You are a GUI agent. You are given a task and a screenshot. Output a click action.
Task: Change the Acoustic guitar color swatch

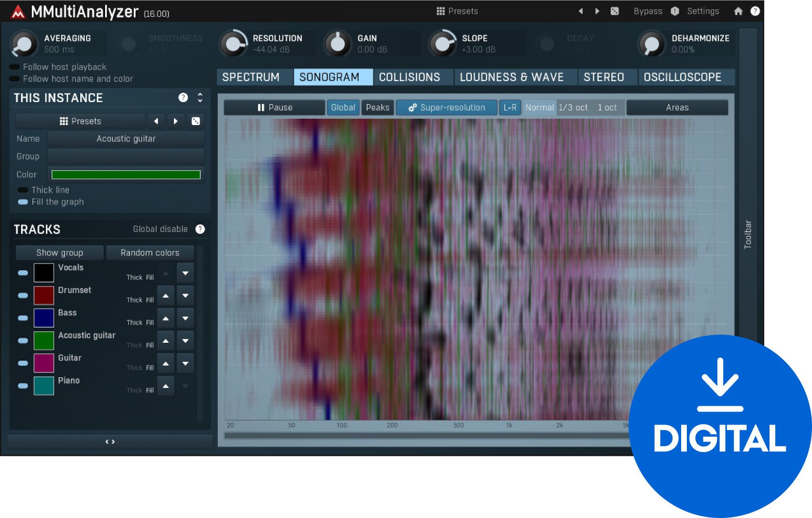coord(43,340)
